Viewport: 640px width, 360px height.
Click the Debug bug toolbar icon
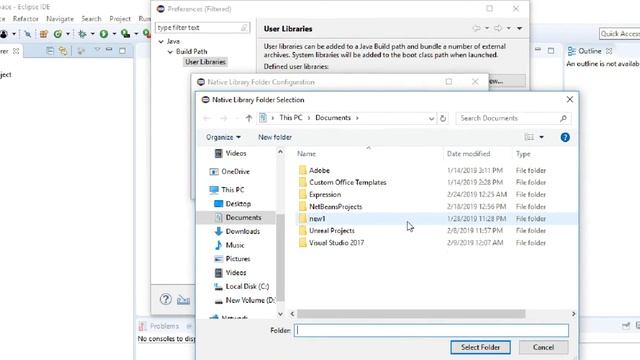[82, 34]
